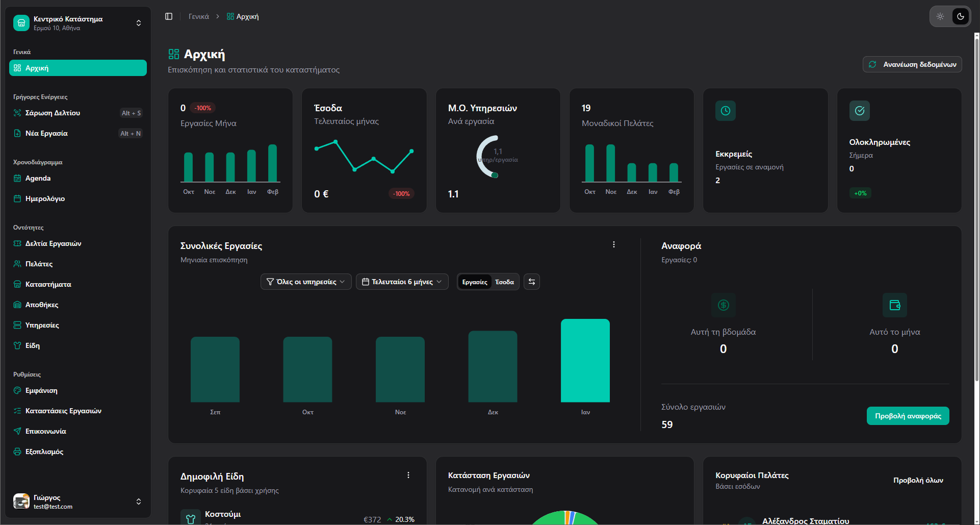Open Καταστάσεις Εργασιών settings
This screenshot has height=525, width=980.
click(78, 411)
